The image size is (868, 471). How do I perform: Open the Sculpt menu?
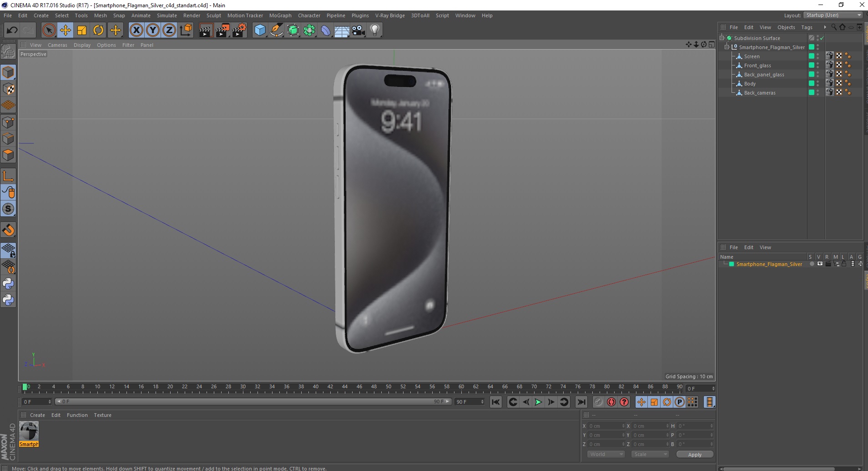[214, 15]
